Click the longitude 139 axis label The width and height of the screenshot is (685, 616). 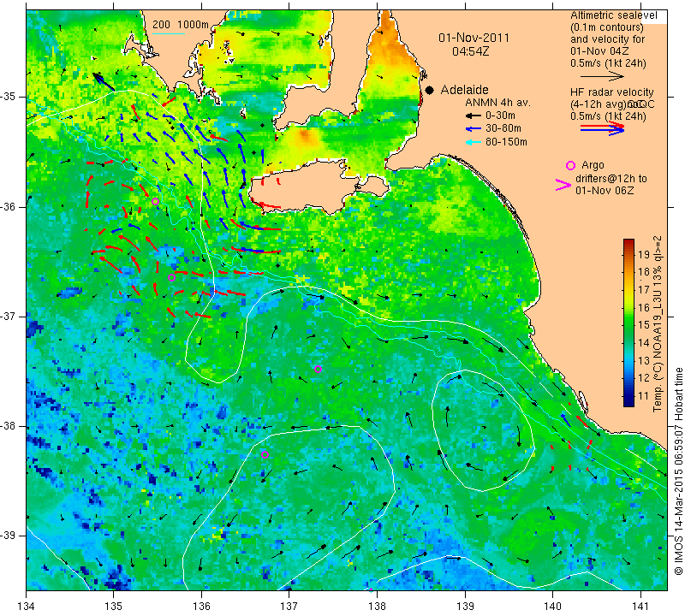click(465, 607)
